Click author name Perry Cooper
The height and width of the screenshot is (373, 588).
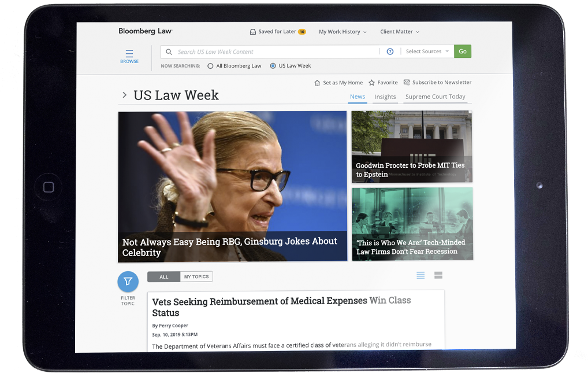[174, 326]
